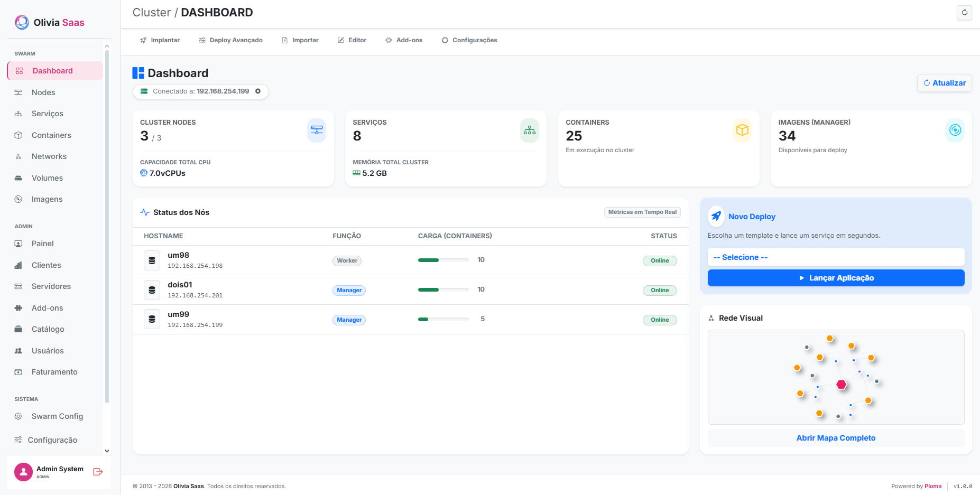Click the Usuários people icon
980x495 pixels.
19,351
